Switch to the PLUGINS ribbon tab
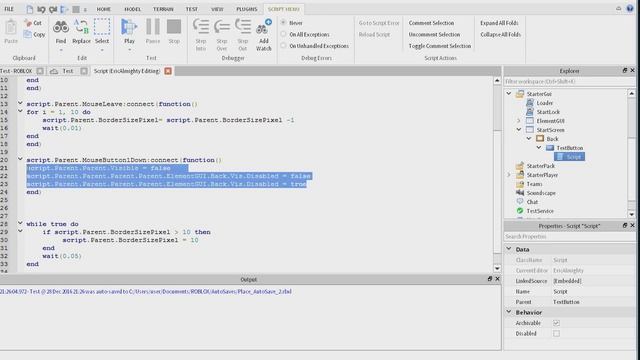This screenshot has width=640, height=360. tap(247, 9)
